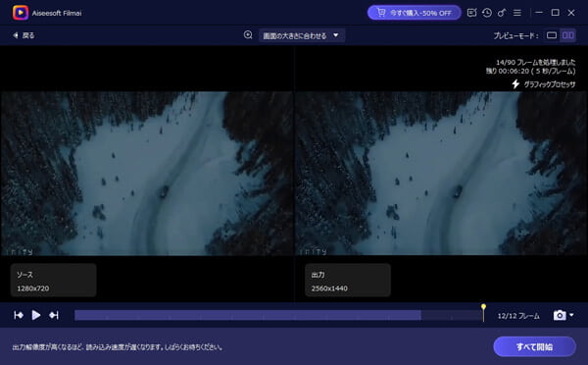Jump to the next frame
The image size is (588, 365).
point(54,315)
